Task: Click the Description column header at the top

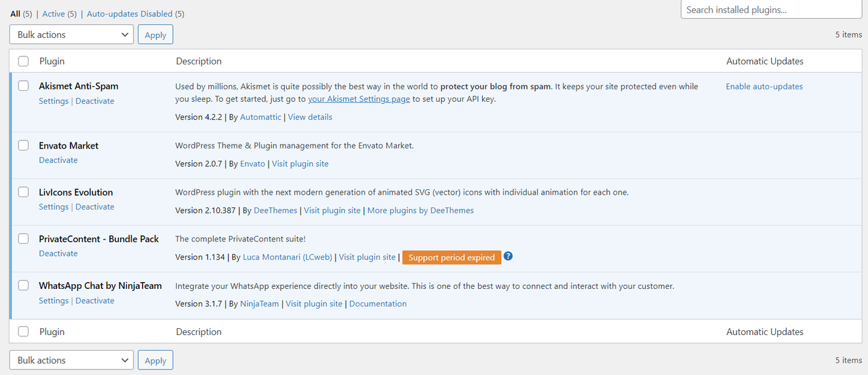Action: pos(199,61)
